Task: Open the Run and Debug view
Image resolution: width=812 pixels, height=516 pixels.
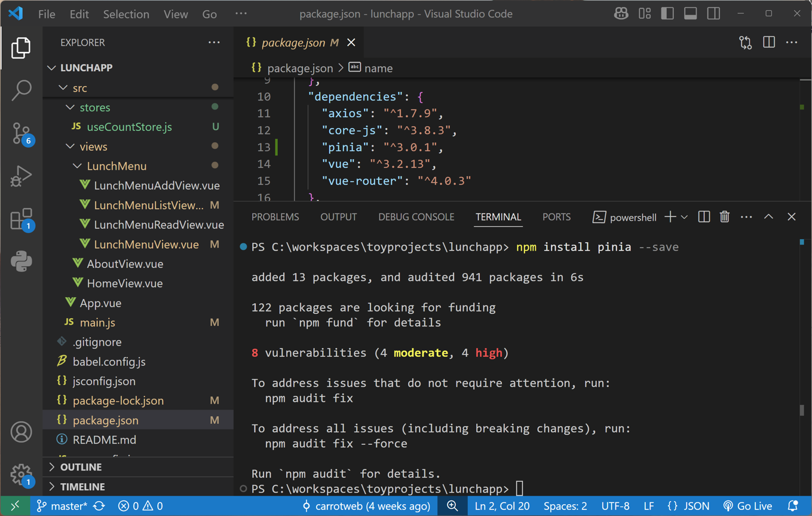Action: 21,176
